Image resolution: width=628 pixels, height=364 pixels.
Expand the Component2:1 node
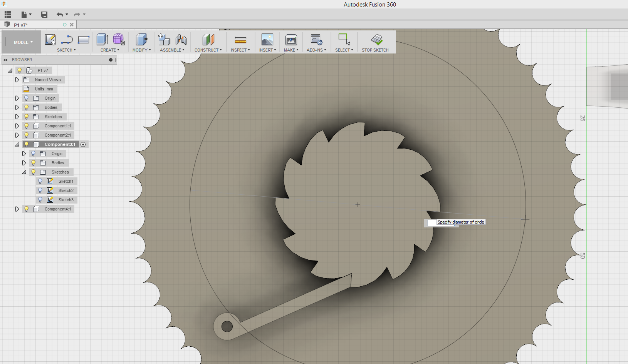(x=17, y=135)
